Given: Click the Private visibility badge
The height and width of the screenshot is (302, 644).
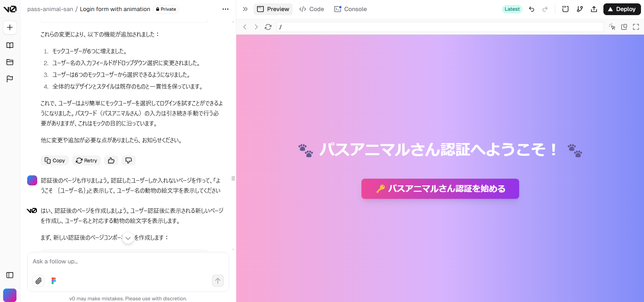Looking at the screenshot, I should [166, 9].
